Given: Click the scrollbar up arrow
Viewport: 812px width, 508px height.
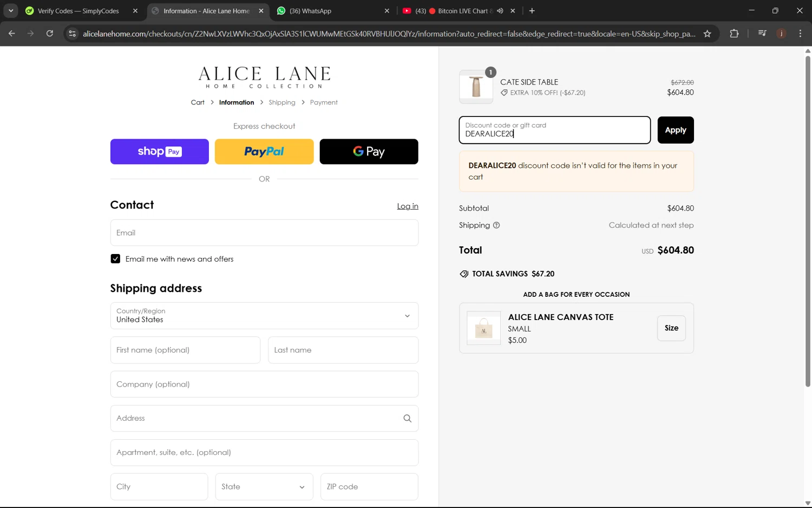Looking at the screenshot, I should tap(808, 50).
